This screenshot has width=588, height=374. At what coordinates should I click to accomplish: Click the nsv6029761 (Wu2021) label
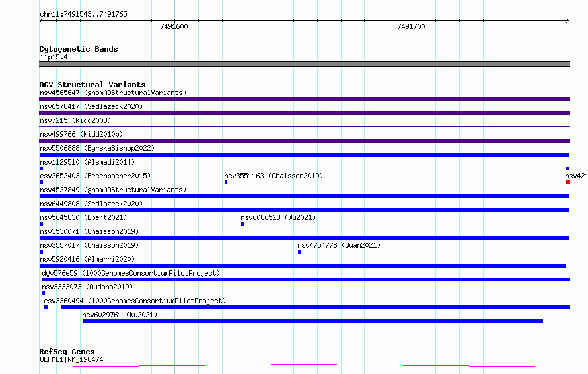tap(120, 315)
